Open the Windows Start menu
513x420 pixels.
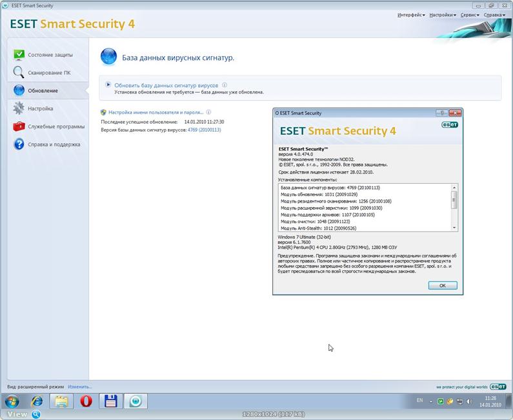[x=12, y=401]
